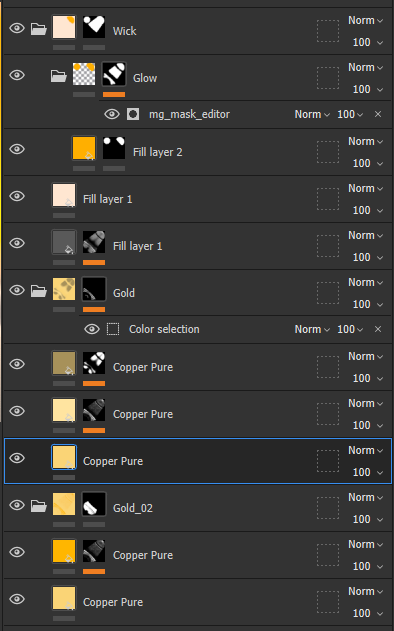The width and height of the screenshot is (394, 631).
Task: Toggle visibility of mg_mask_editor effect
Action: pos(112,114)
